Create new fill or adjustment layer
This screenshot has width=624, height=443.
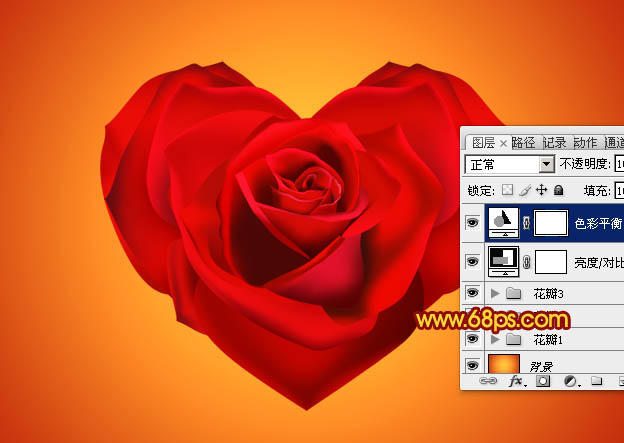tap(571, 381)
